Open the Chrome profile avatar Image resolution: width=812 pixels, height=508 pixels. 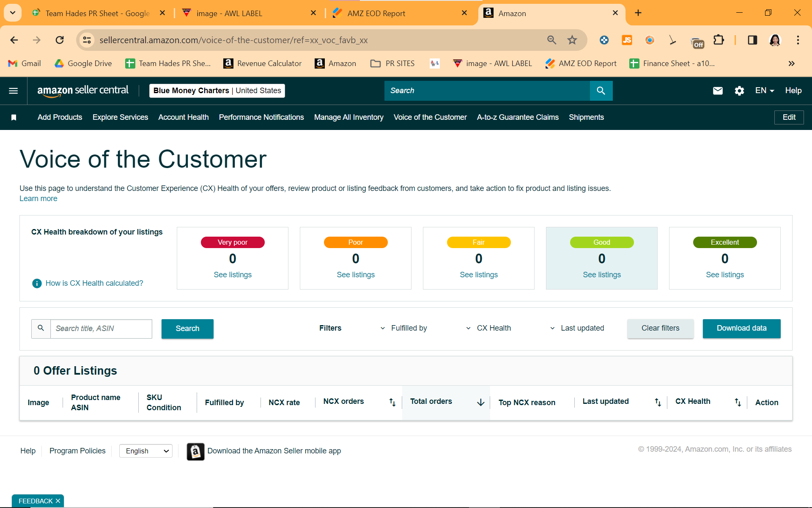click(x=775, y=40)
